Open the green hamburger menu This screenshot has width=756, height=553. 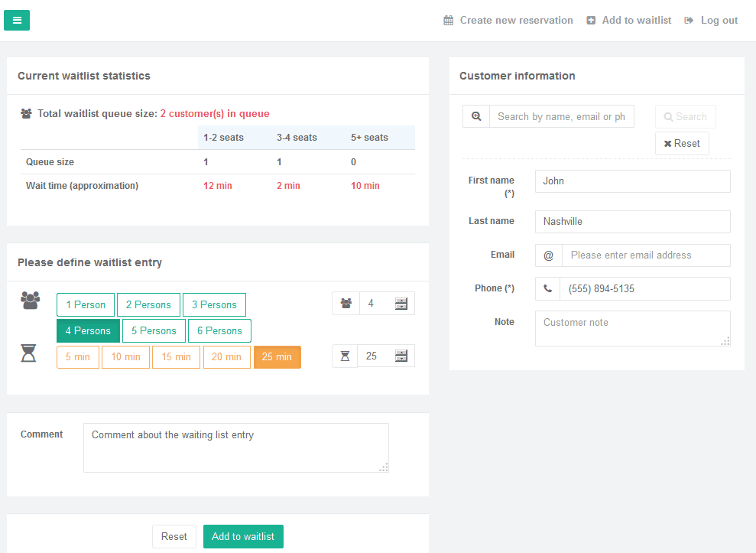pyautogui.click(x=17, y=20)
